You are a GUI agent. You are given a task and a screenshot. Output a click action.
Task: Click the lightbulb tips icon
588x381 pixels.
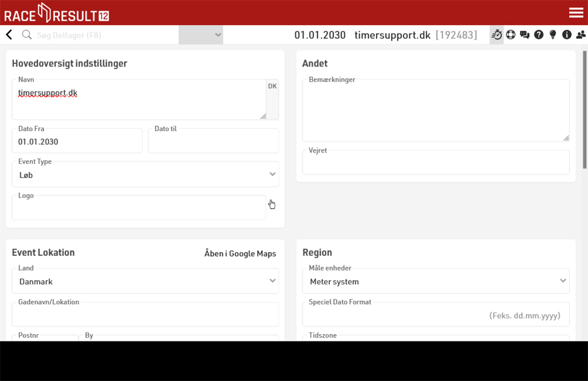pos(553,35)
